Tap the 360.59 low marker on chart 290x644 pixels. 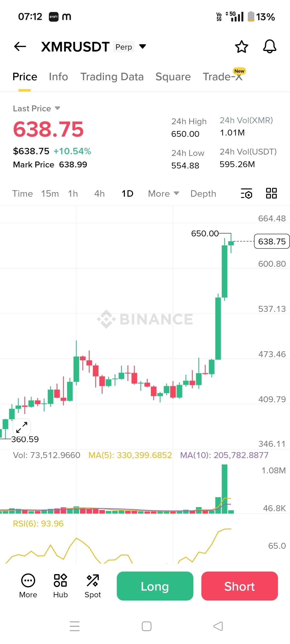[x=25, y=439]
